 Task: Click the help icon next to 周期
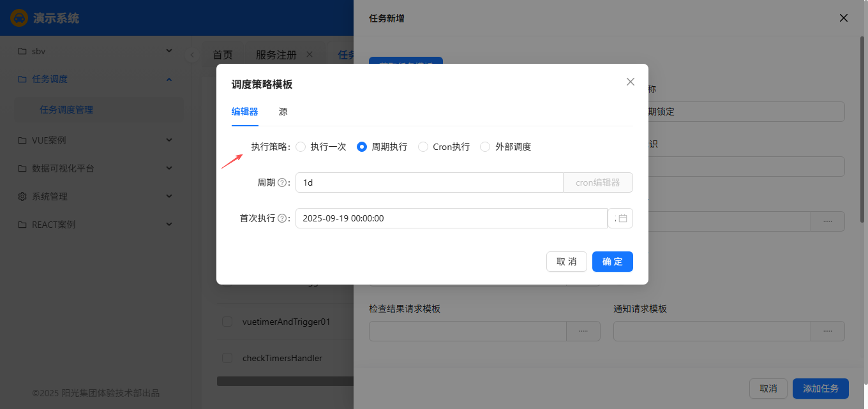tap(282, 182)
